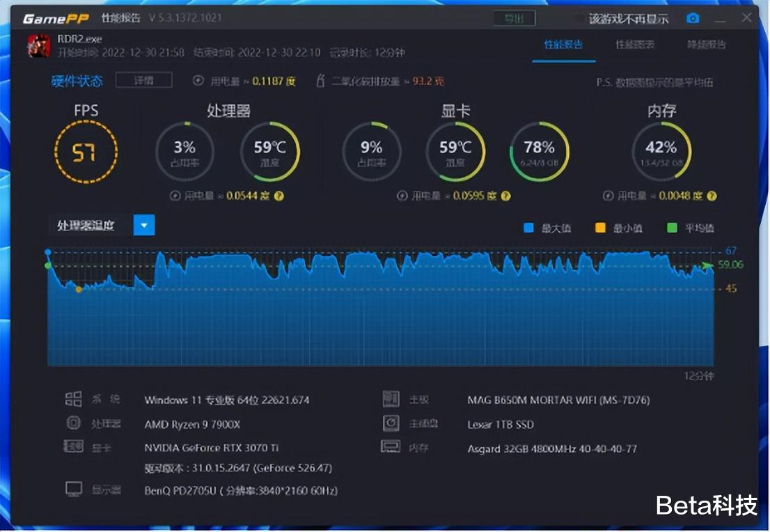The image size is (770, 532).
Task: Click the 主板 motherboard icon in right specs column
Action: click(392, 398)
